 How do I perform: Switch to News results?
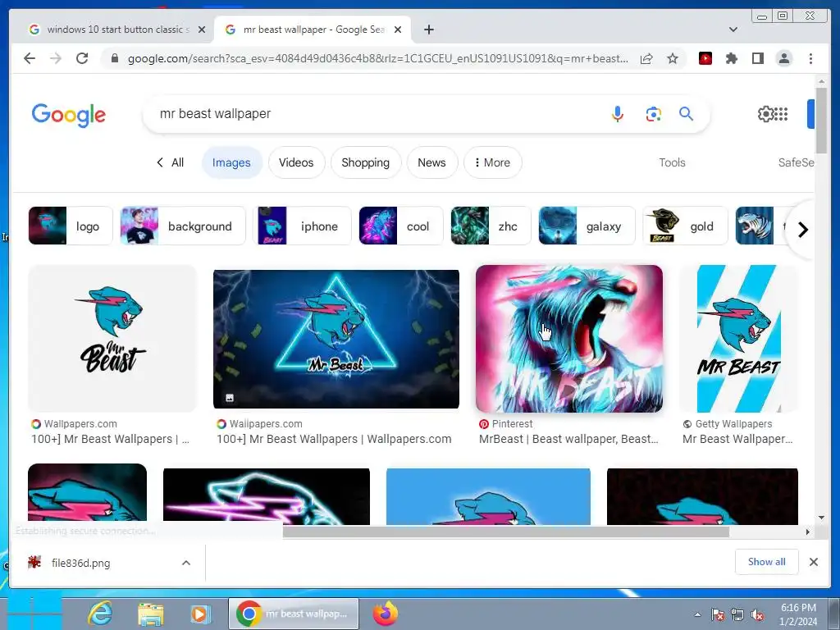(x=431, y=162)
